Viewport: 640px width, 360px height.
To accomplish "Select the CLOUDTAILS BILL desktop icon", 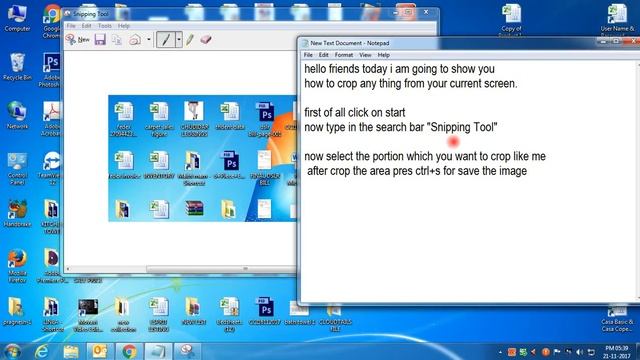I will (x=335, y=318).
